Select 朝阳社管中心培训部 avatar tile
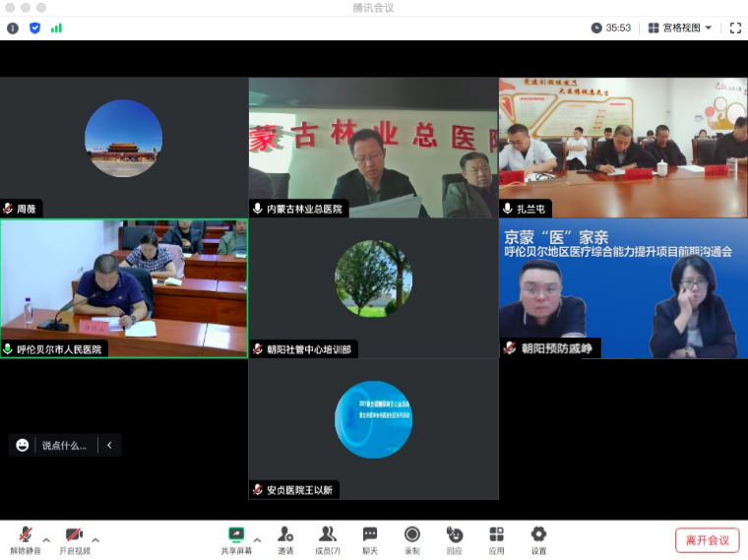748x560 pixels. pos(374,288)
